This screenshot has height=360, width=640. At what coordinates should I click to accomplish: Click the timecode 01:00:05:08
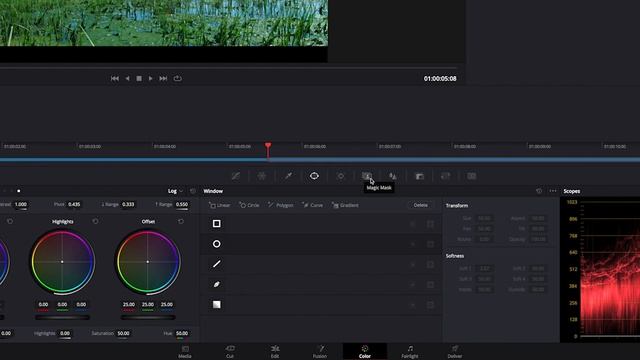[440, 78]
